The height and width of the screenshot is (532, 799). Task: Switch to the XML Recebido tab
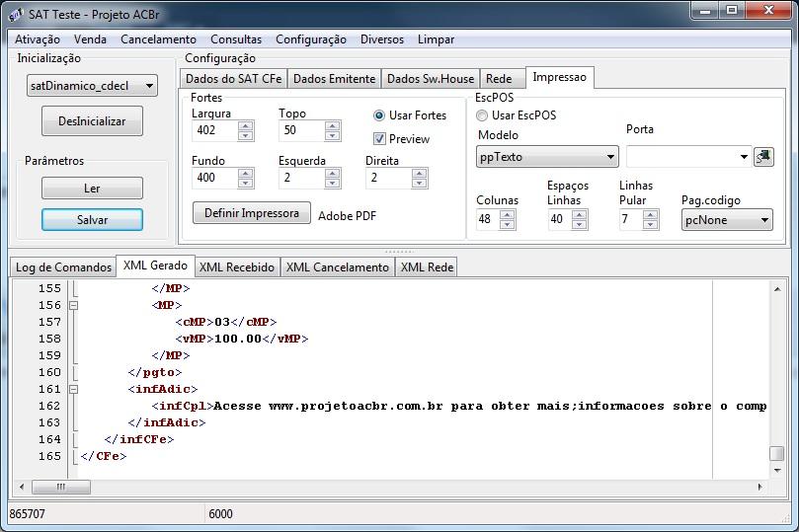point(237,267)
